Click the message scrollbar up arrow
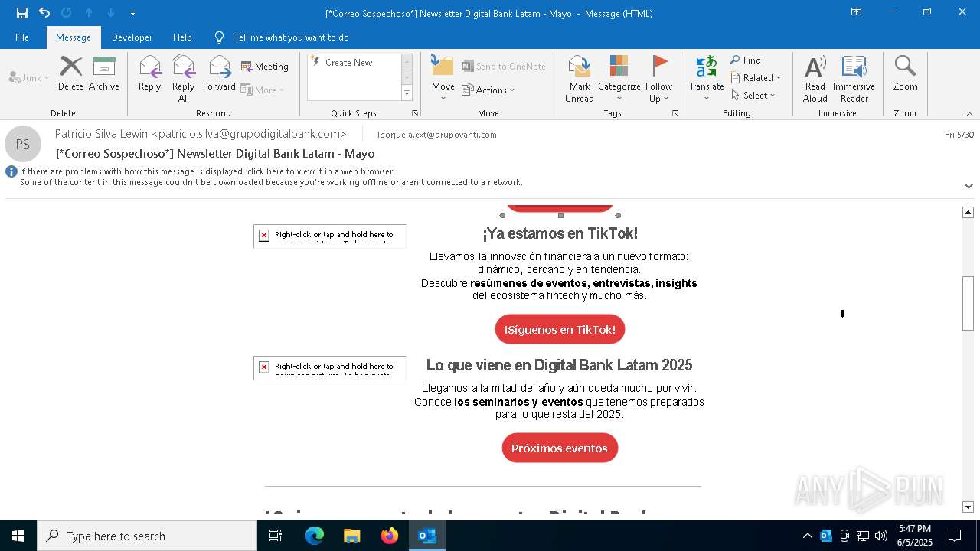The height and width of the screenshot is (551, 980). [968, 212]
